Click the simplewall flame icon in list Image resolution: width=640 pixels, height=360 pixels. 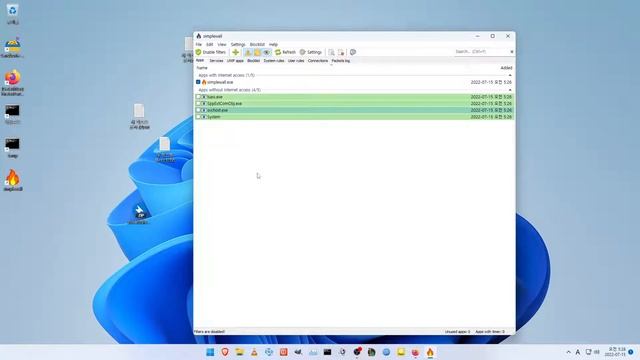click(x=204, y=82)
